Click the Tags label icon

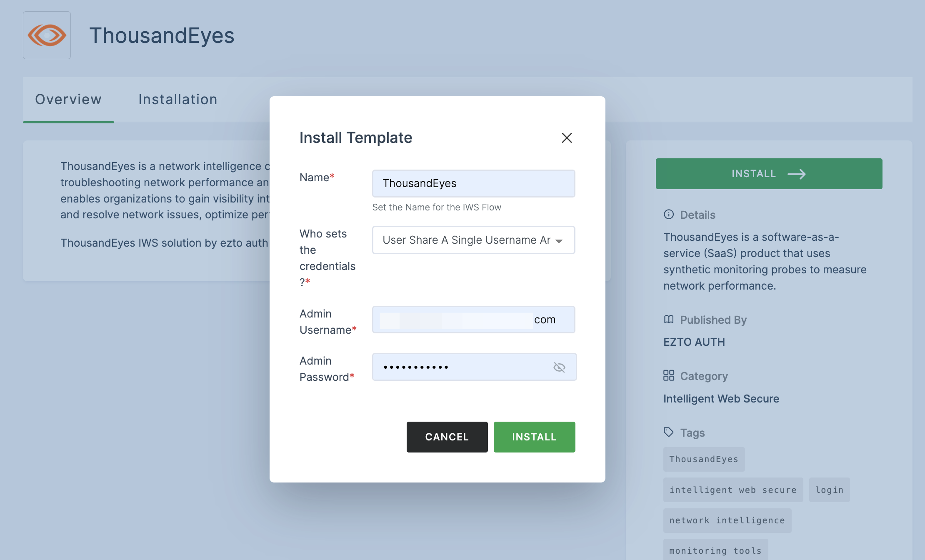click(x=669, y=432)
